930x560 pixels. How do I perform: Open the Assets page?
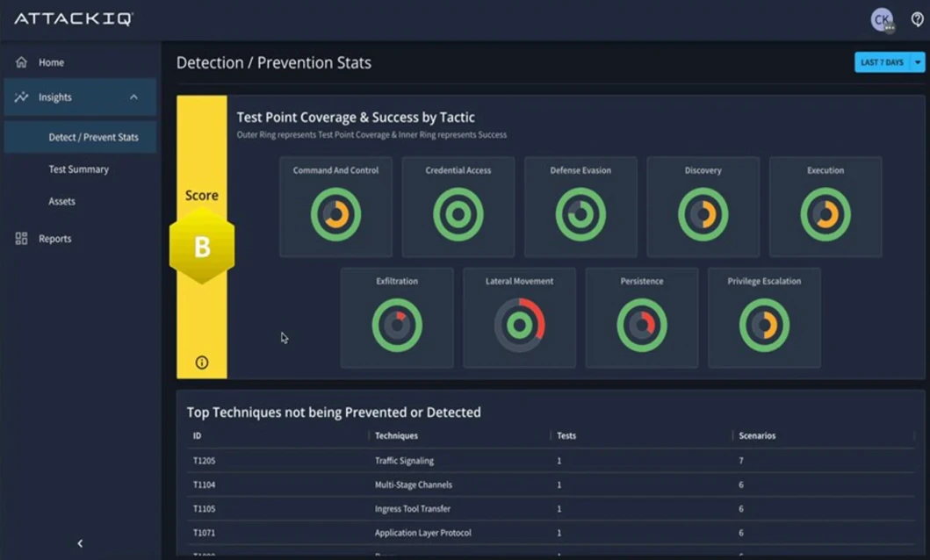tap(61, 201)
